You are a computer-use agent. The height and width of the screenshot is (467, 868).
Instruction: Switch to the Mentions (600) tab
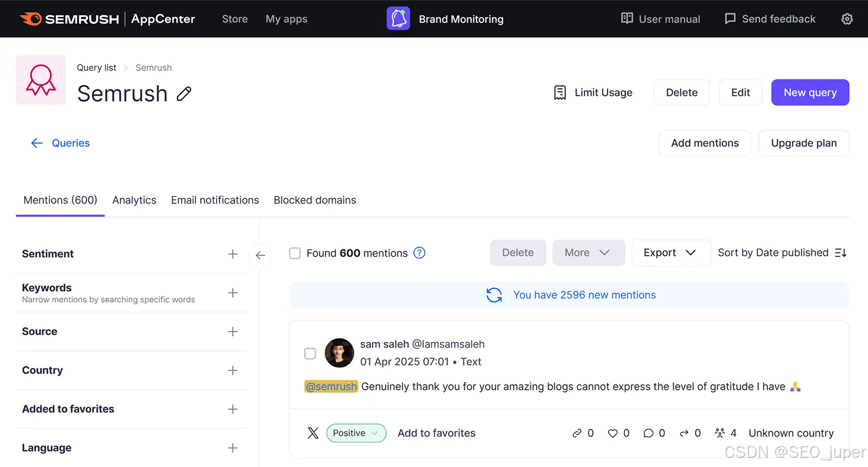click(x=60, y=200)
